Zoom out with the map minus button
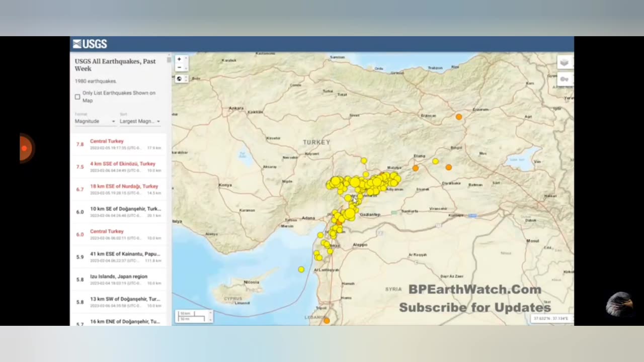 coord(179,67)
